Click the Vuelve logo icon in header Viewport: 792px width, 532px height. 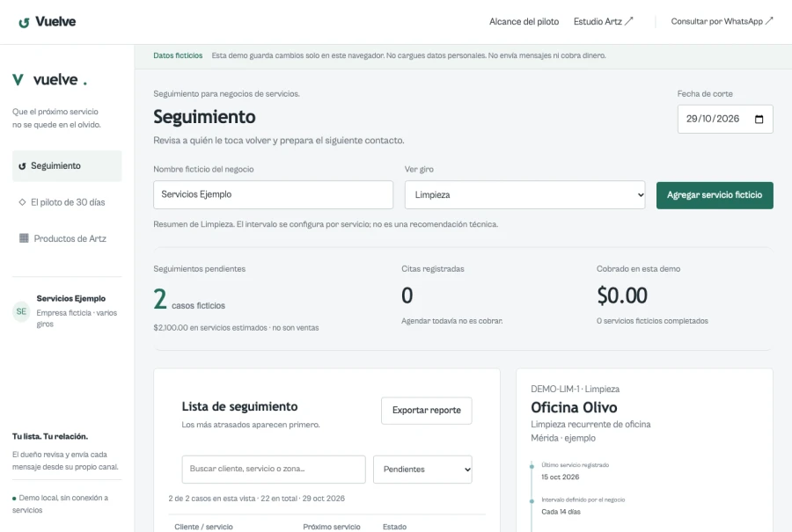coord(24,22)
